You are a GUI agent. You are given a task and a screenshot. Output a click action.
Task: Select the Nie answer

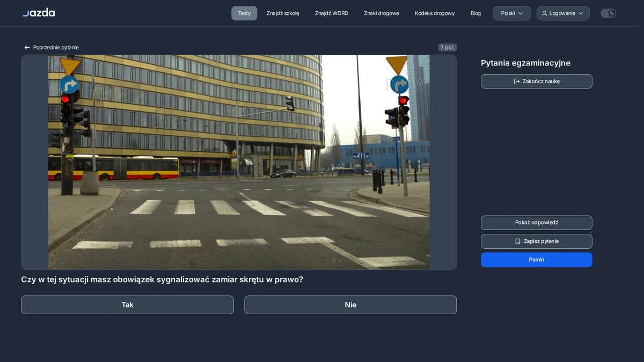(x=350, y=305)
